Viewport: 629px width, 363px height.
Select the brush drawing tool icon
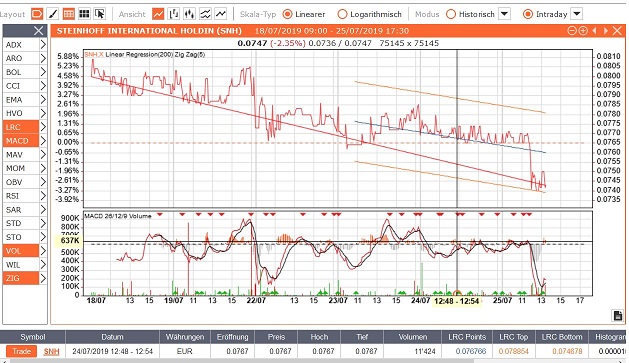(53, 14)
